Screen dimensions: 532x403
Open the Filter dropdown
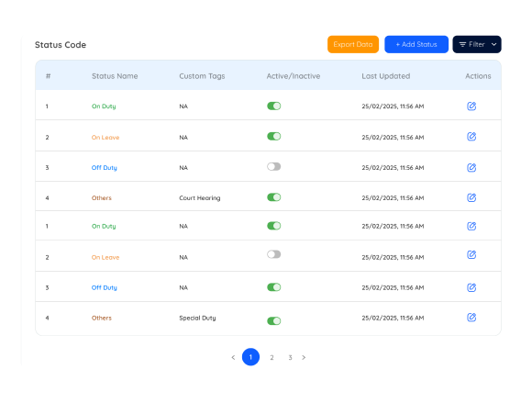[477, 44]
